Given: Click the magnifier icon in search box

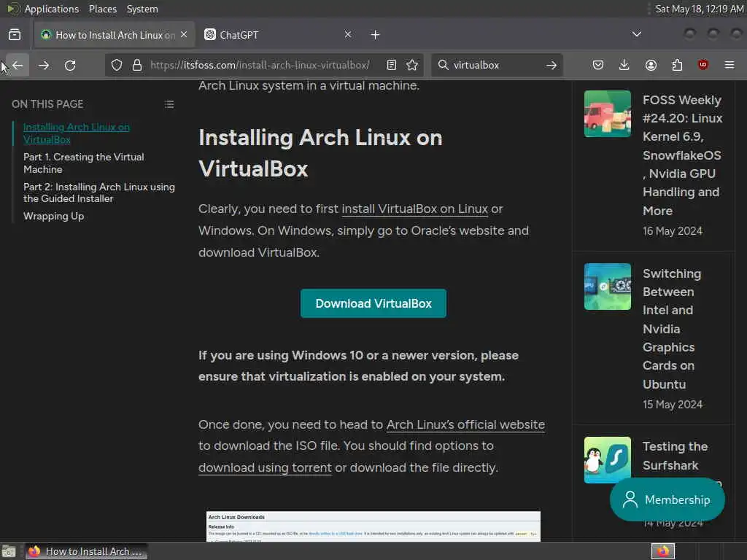Looking at the screenshot, I should (x=443, y=65).
